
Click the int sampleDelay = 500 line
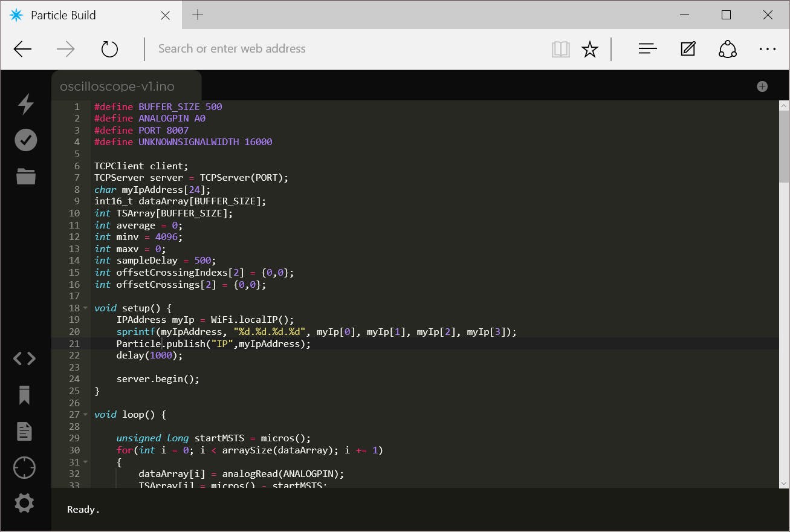[x=155, y=261]
